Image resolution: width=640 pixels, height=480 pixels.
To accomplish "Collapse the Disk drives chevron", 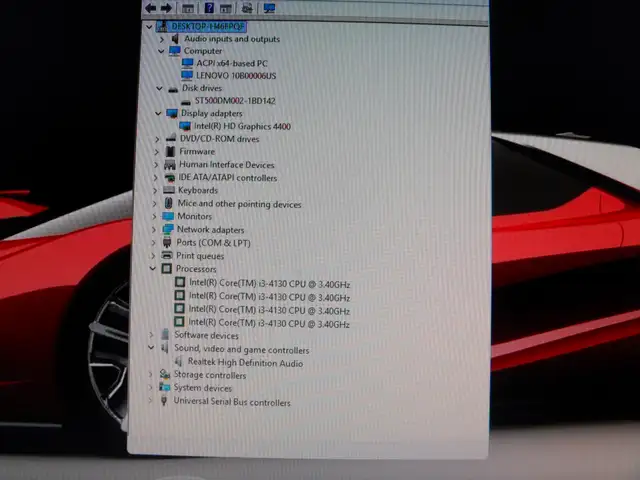I will [x=159, y=88].
